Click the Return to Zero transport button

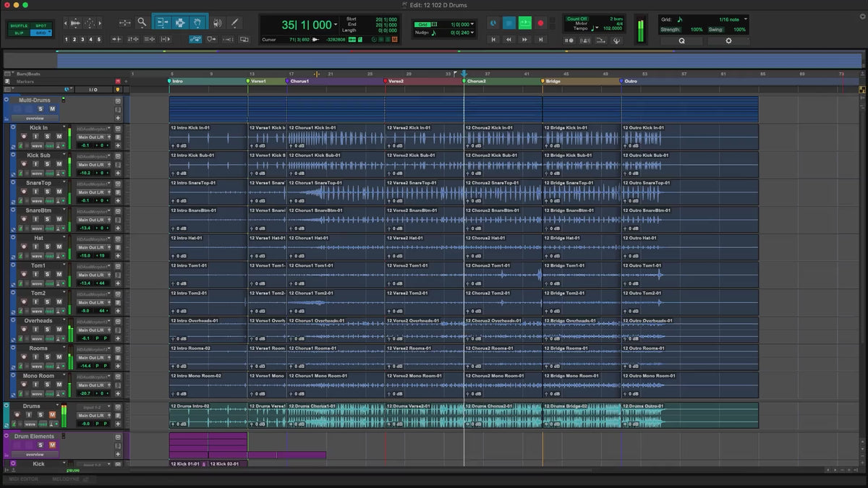(494, 40)
